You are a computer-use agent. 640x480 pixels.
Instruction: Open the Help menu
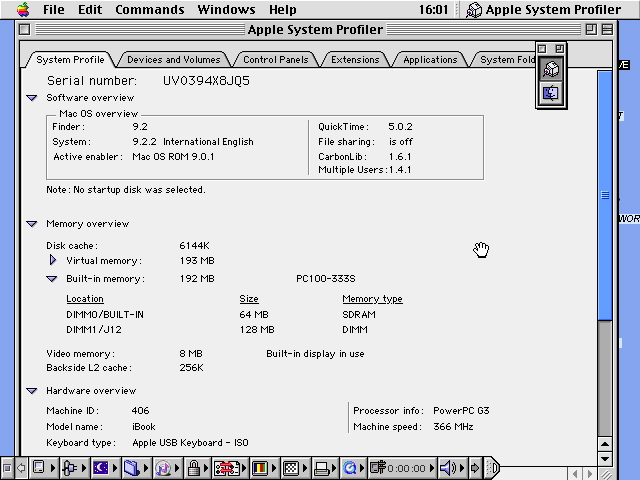pos(282,9)
